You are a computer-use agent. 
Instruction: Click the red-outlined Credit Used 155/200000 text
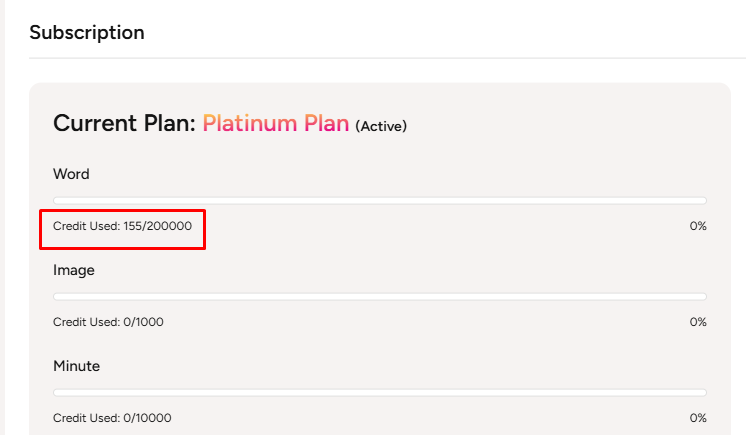(x=122, y=227)
